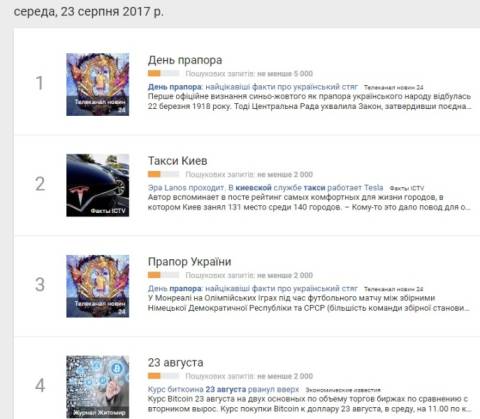Open the Bitcoin thumbnail for 23 августа
This screenshot has height=419, width=480.
click(98, 387)
